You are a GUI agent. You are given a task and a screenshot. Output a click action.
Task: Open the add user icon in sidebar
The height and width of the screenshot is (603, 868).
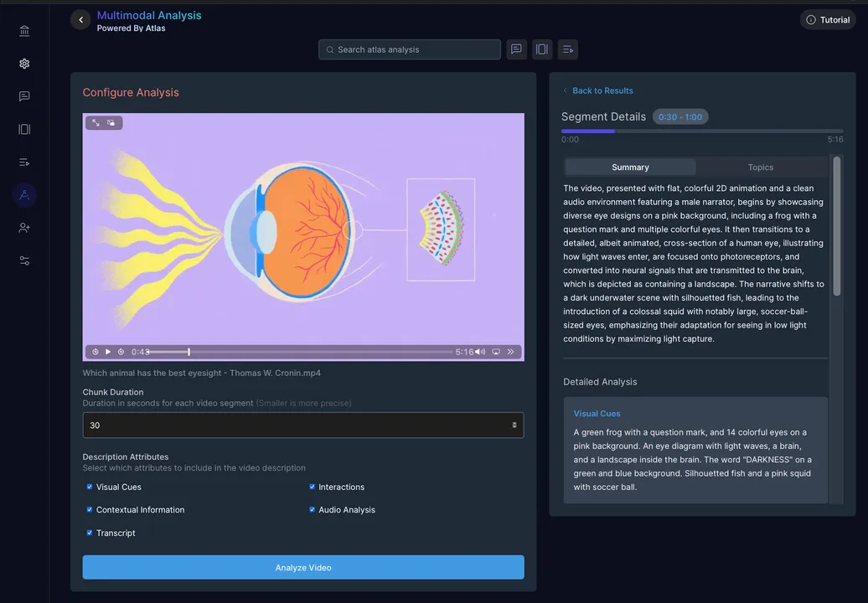tap(24, 228)
